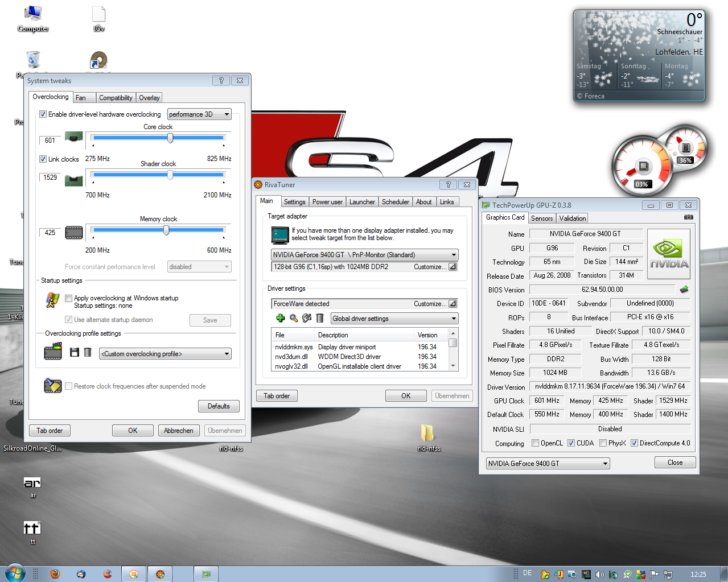Screen dimensions: 728x582
Task: Open the tt desktop shortcut
Action: (x=32, y=533)
